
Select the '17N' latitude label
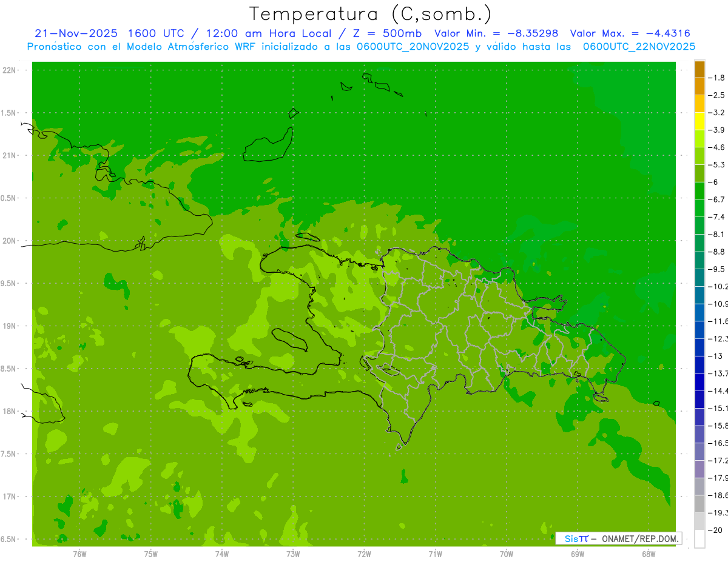[x=8, y=497]
